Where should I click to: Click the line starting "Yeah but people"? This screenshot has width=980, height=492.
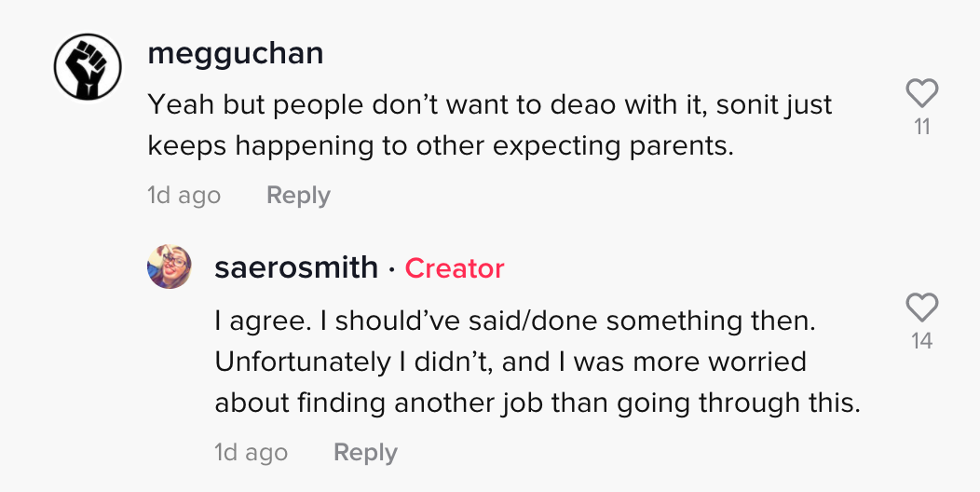tap(490, 104)
